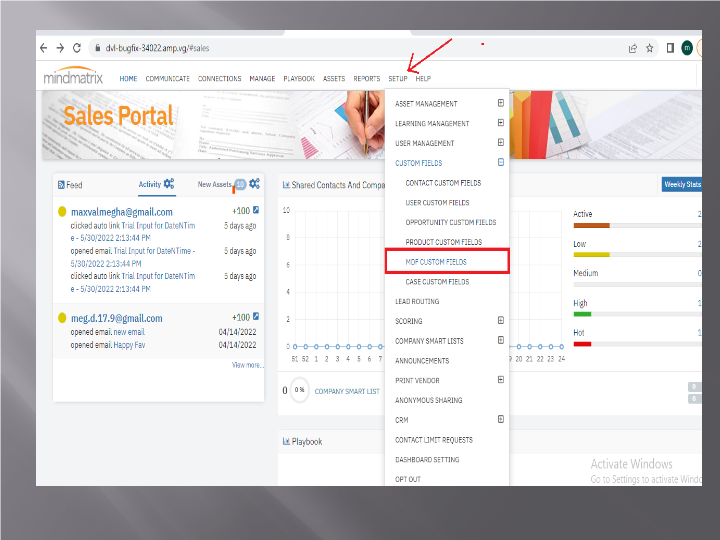Screen dimensions: 720x540
Task: Bookmark page with the star icon
Action: 650,47
